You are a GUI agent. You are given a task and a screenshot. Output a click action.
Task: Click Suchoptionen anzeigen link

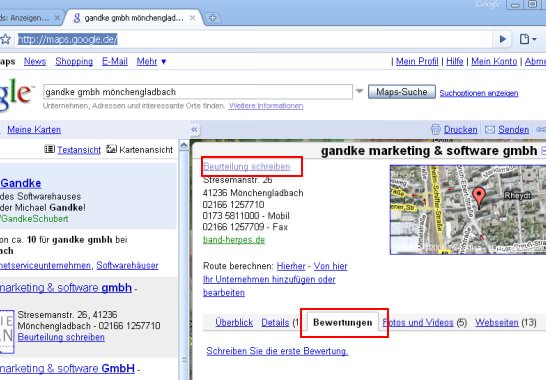point(479,93)
